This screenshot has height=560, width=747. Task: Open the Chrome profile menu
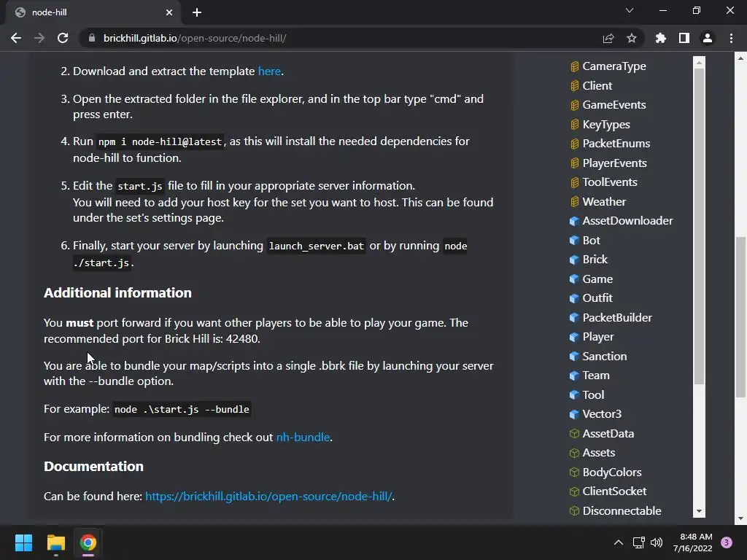tap(708, 38)
